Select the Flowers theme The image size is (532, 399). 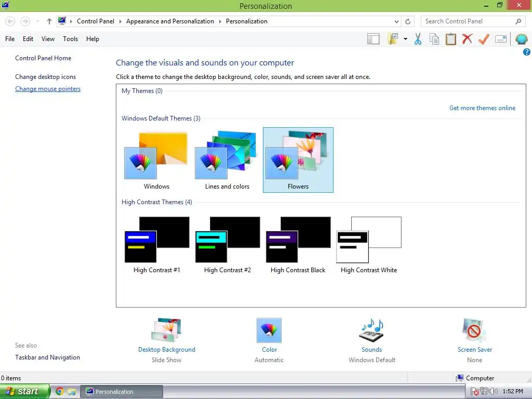[x=298, y=160]
